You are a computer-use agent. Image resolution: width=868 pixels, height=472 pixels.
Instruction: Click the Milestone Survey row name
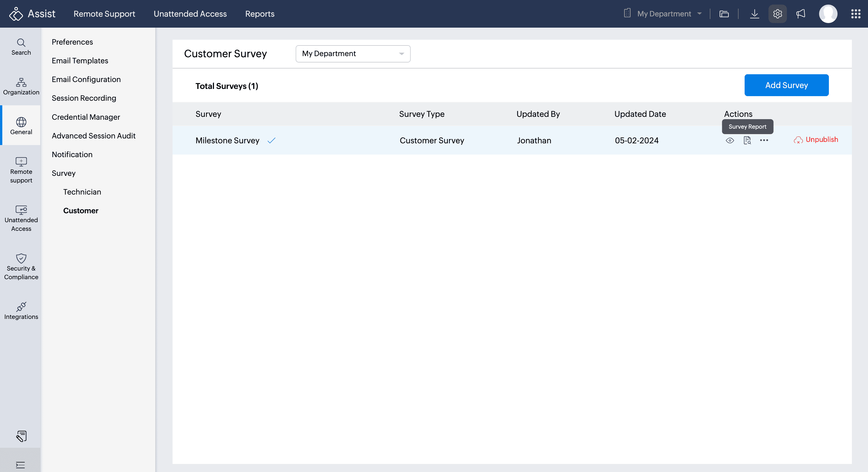227,140
